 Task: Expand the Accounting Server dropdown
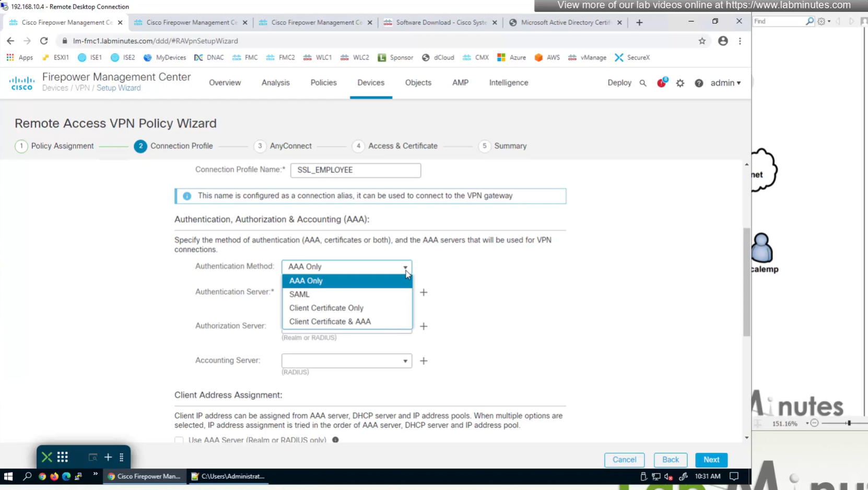tap(346, 361)
